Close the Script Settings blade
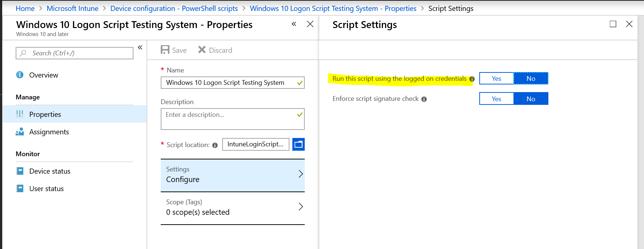This screenshot has height=249, width=644. tap(629, 24)
